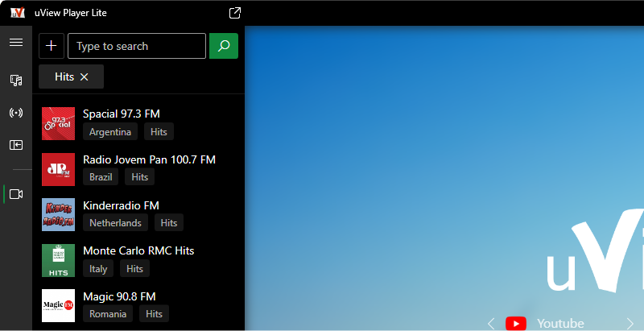Image resolution: width=644 pixels, height=331 pixels.
Task: Open Kinderradio FM station logo
Action: [58, 215]
